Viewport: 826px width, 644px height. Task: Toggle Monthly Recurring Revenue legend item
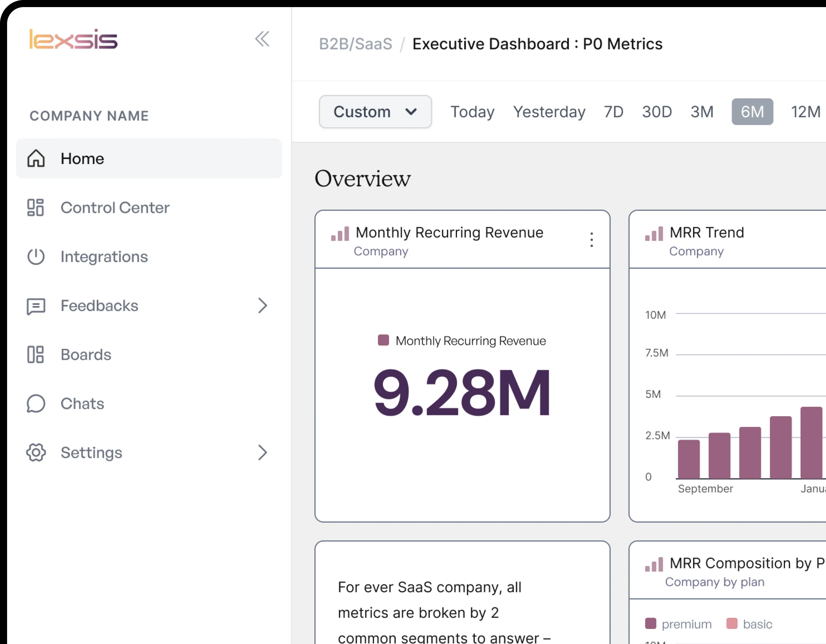click(x=462, y=340)
